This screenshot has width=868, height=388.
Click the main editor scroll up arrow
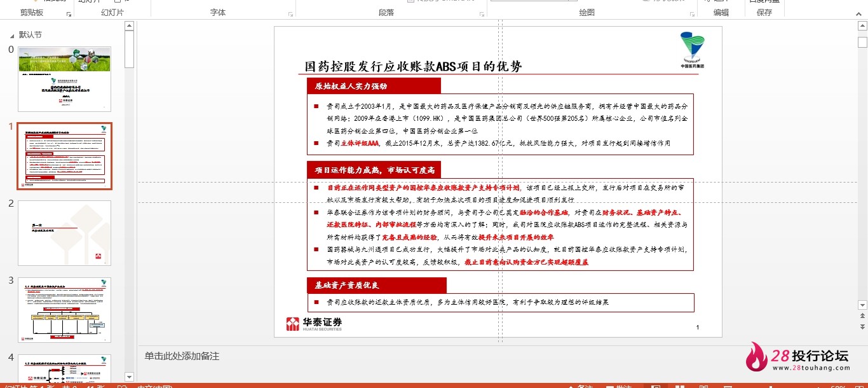click(x=862, y=26)
